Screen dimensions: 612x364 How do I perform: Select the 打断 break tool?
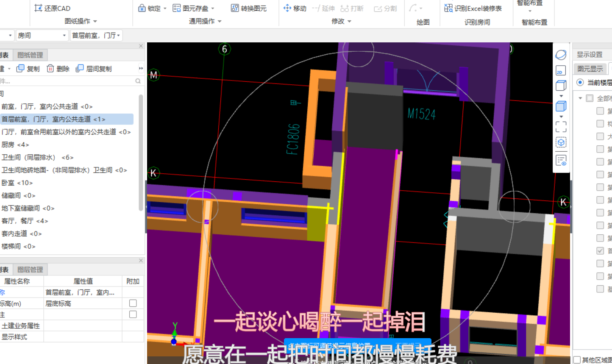coord(352,8)
